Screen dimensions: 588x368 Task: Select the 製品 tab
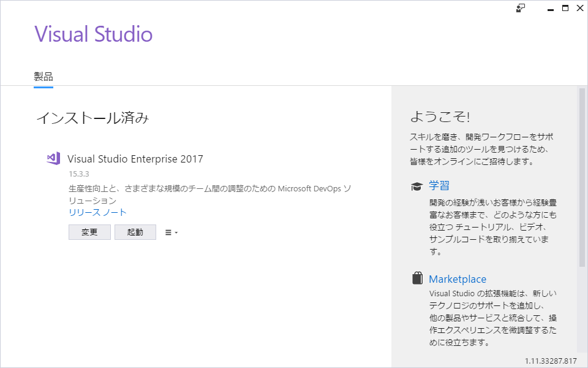point(43,77)
